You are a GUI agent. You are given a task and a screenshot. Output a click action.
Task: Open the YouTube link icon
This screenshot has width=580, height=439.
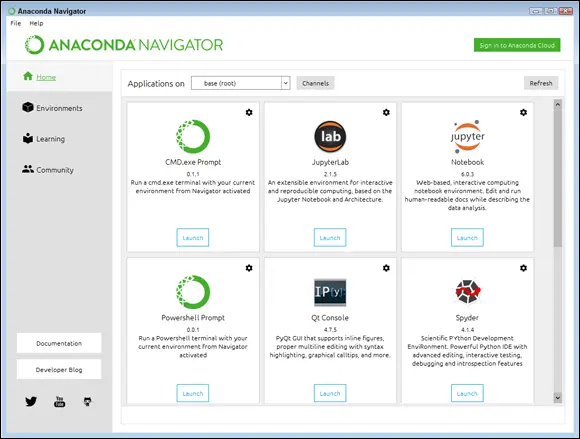pyautogui.click(x=60, y=401)
